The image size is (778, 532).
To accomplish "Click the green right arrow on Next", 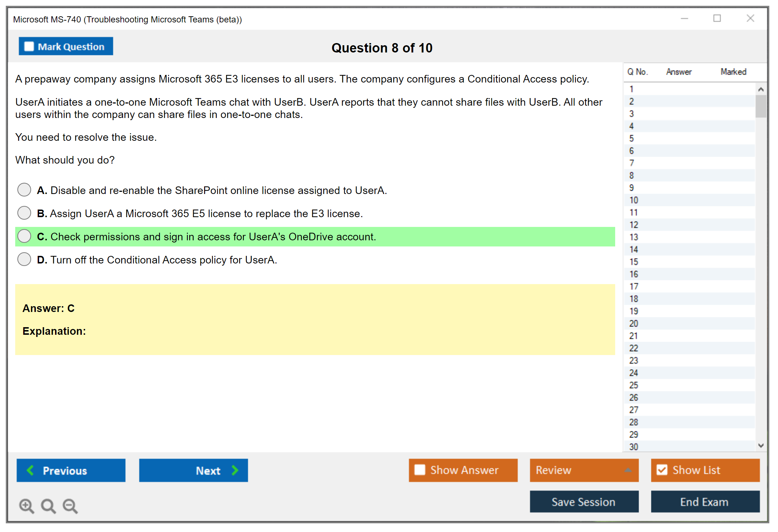I will point(235,470).
